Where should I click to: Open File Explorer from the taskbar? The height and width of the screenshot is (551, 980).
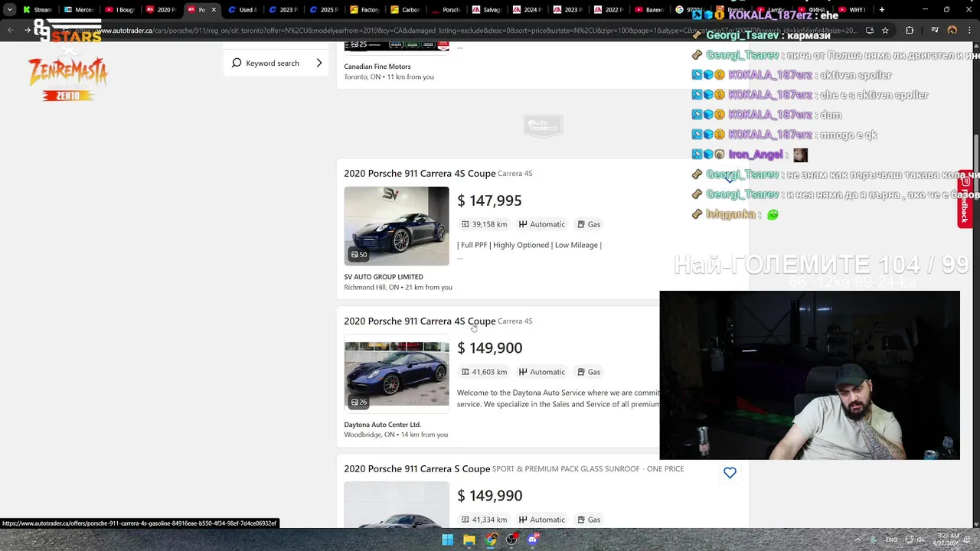coord(469,540)
